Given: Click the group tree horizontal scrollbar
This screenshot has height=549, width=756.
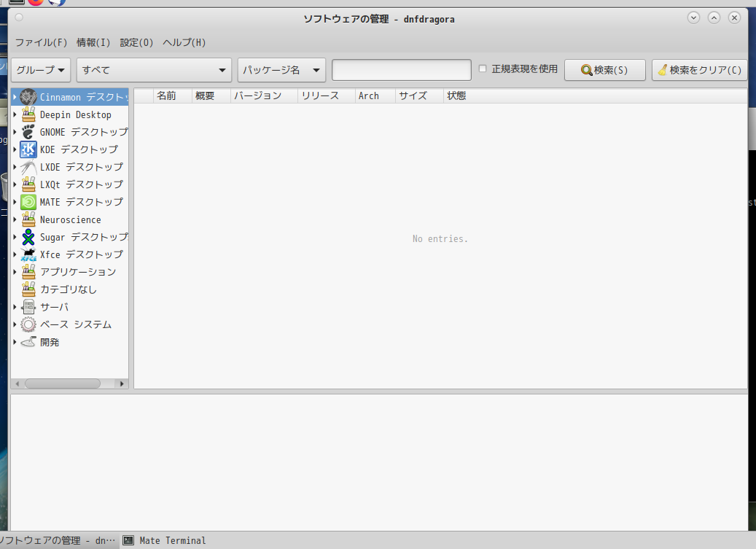Looking at the screenshot, I should coord(63,383).
